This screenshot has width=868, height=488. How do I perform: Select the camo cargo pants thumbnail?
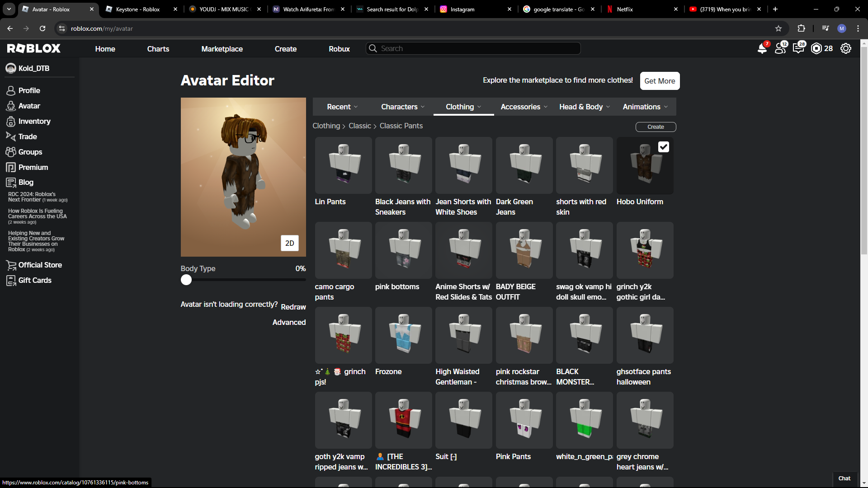(x=344, y=250)
